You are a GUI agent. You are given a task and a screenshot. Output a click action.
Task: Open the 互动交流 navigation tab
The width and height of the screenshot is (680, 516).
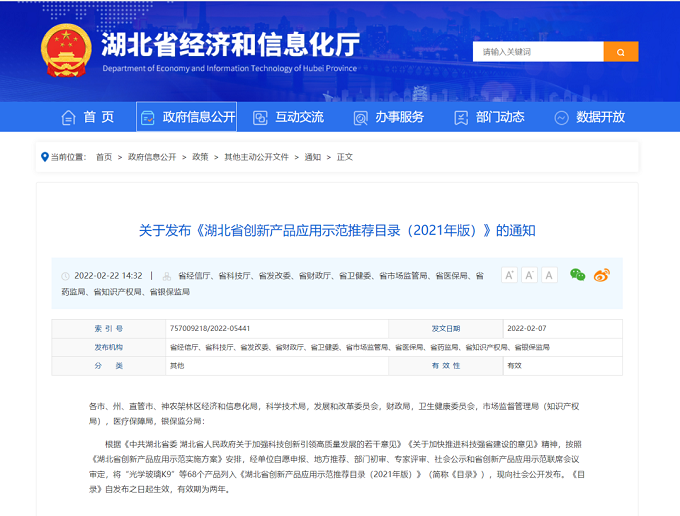[x=289, y=117]
